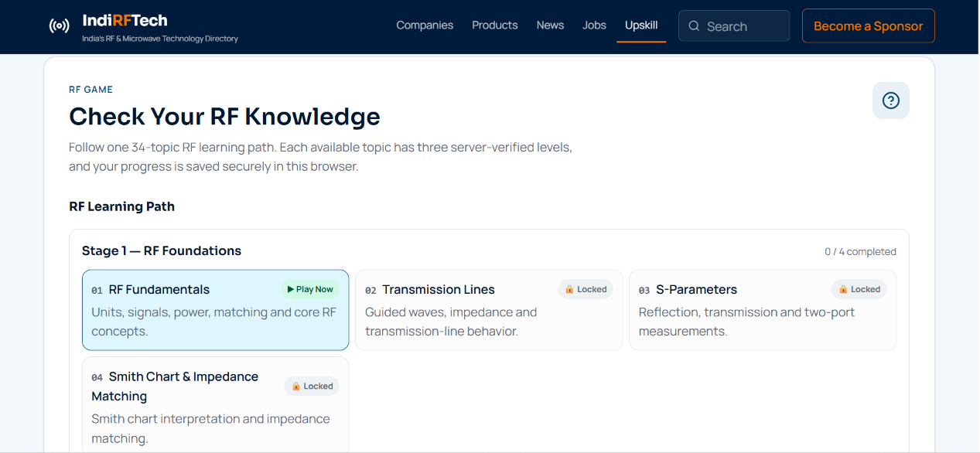The width and height of the screenshot is (980, 453).
Task: Open the RF Fundamentals topic card
Action: point(215,310)
